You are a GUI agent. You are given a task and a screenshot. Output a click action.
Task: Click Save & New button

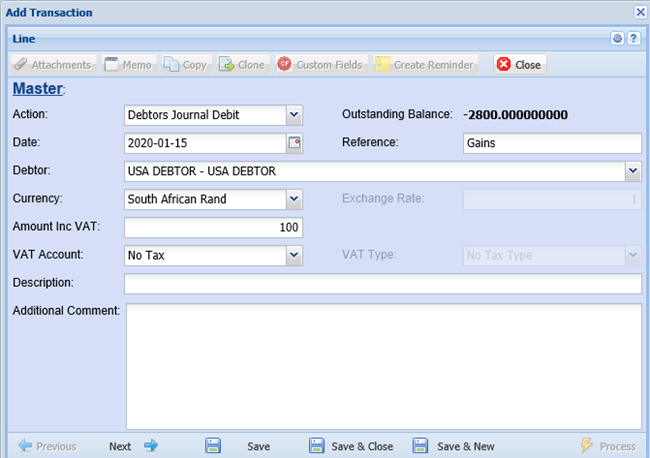[454, 446]
